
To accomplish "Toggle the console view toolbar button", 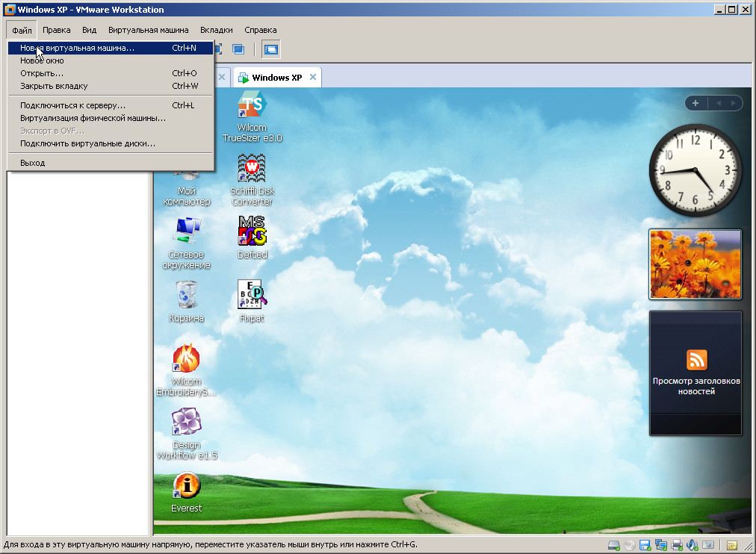I will [270, 49].
